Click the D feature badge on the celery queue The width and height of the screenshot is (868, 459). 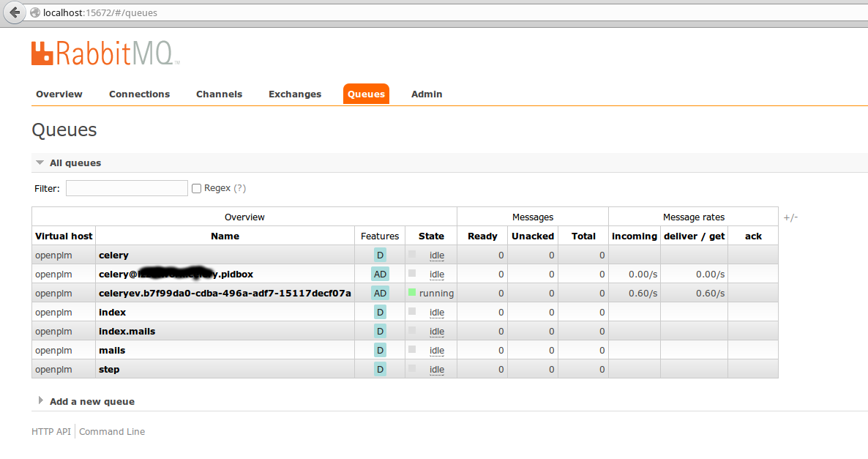[380, 255]
